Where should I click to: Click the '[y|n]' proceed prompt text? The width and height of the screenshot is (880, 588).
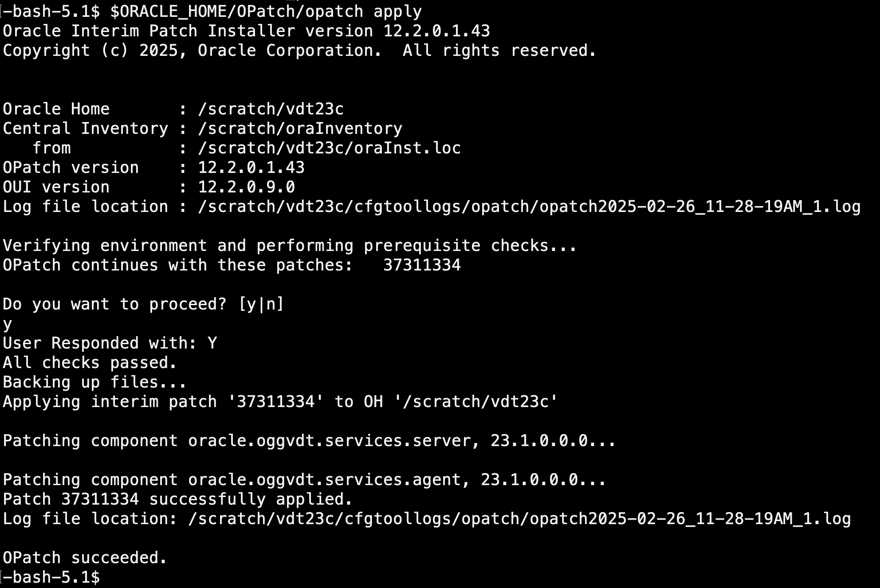point(261,304)
